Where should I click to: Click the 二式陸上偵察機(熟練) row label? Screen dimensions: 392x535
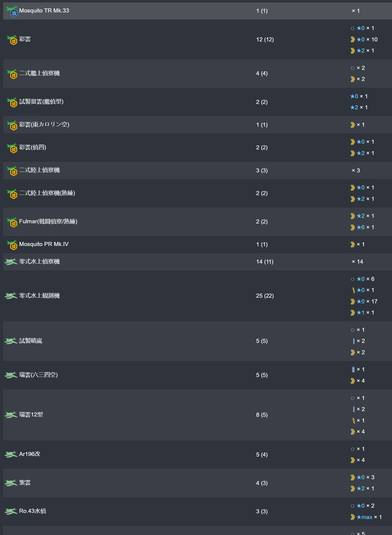pyautogui.click(x=47, y=193)
